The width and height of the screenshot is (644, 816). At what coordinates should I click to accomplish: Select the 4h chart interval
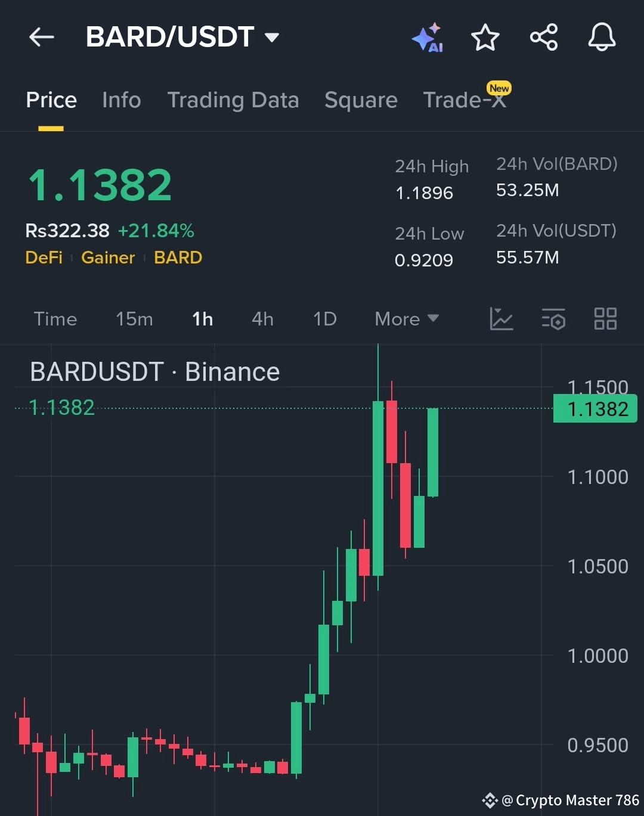pyautogui.click(x=262, y=319)
